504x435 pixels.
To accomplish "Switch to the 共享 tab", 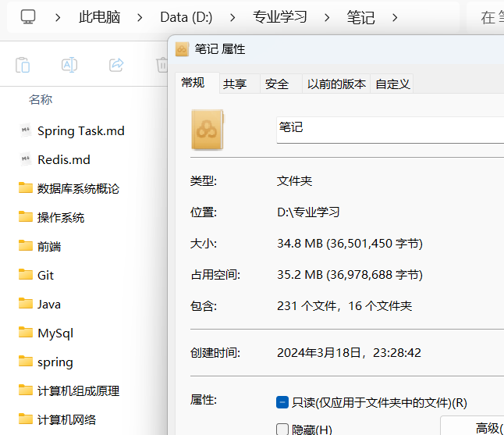I will tap(240, 84).
